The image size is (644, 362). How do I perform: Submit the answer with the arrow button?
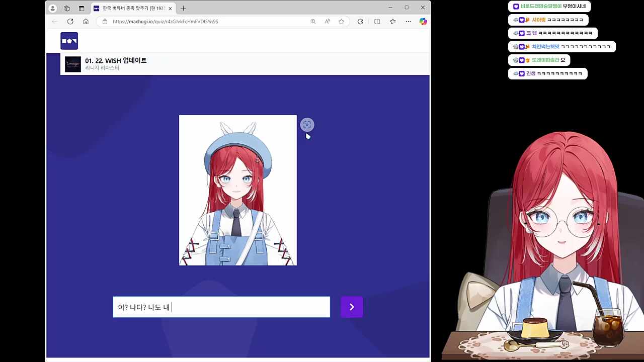click(352, 307)
